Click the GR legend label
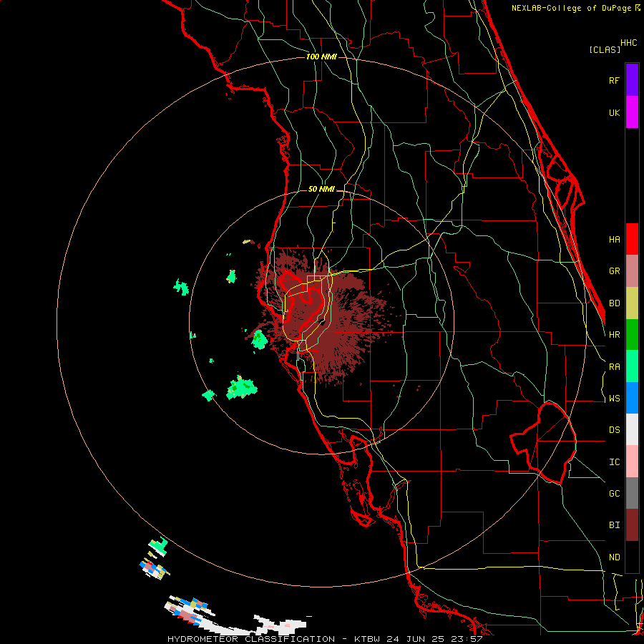 coord(614,271)
